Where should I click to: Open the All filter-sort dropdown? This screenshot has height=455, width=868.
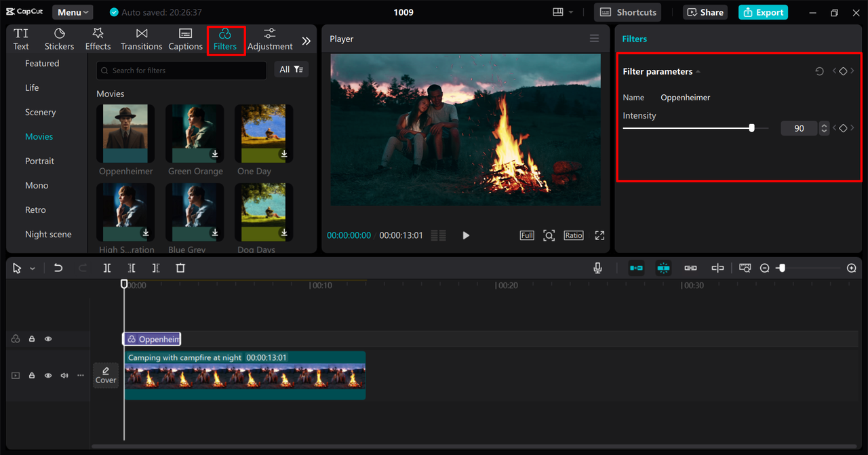(x=291, y=69)
